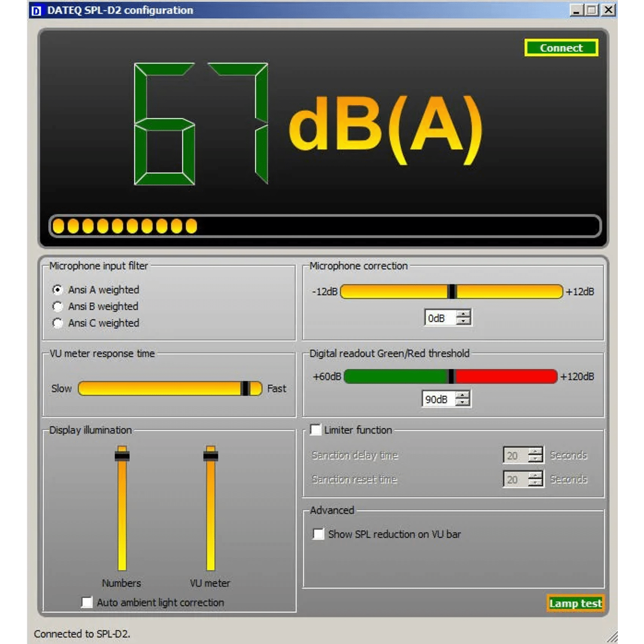This screenshot has height=644, width=644.
Task: Click the VU meter response time slider handle
Action: coord(246,389)
